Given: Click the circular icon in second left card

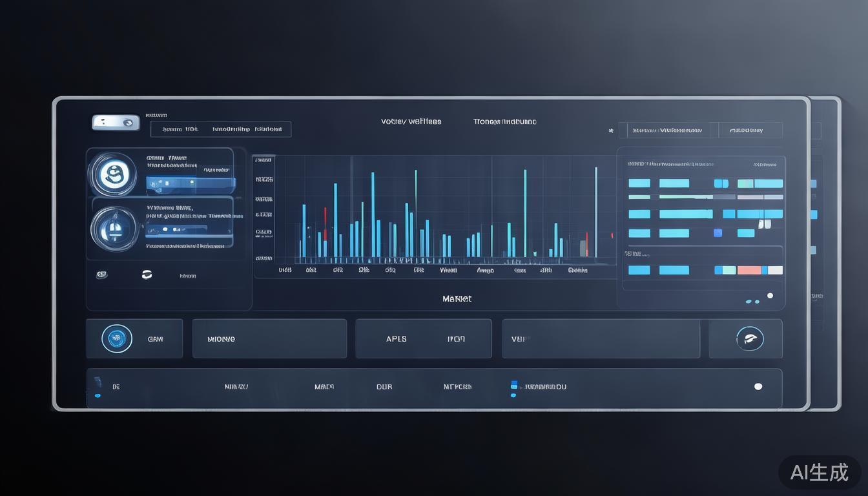Looking at the screenshot, I should point(114,227).
